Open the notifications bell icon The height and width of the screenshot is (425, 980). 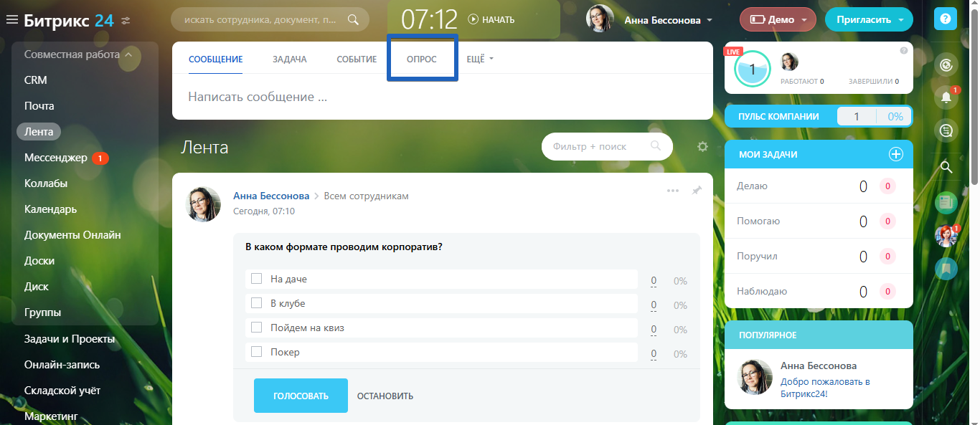tap(946, 97)
